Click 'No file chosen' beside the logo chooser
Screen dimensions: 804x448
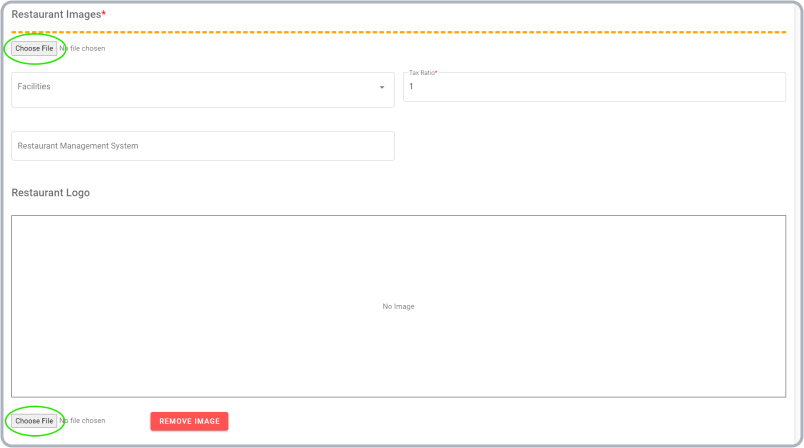(x=82, y=421)
